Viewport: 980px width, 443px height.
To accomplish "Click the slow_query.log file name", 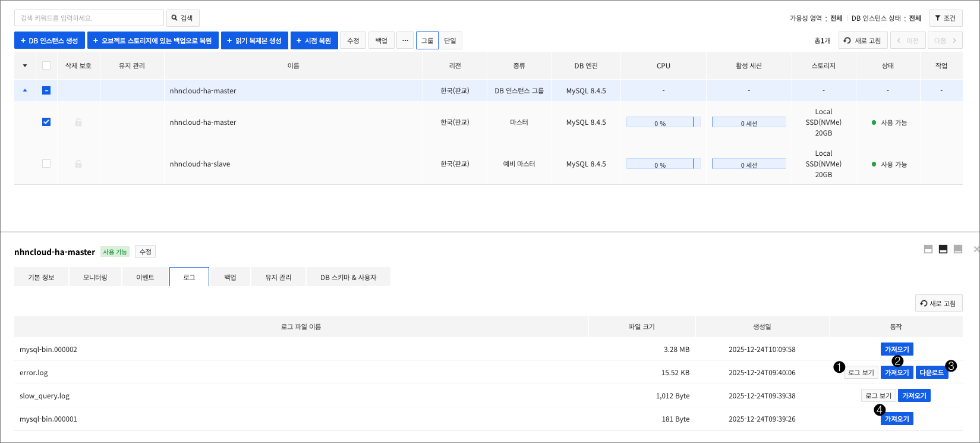I will (x=45, y=396).
